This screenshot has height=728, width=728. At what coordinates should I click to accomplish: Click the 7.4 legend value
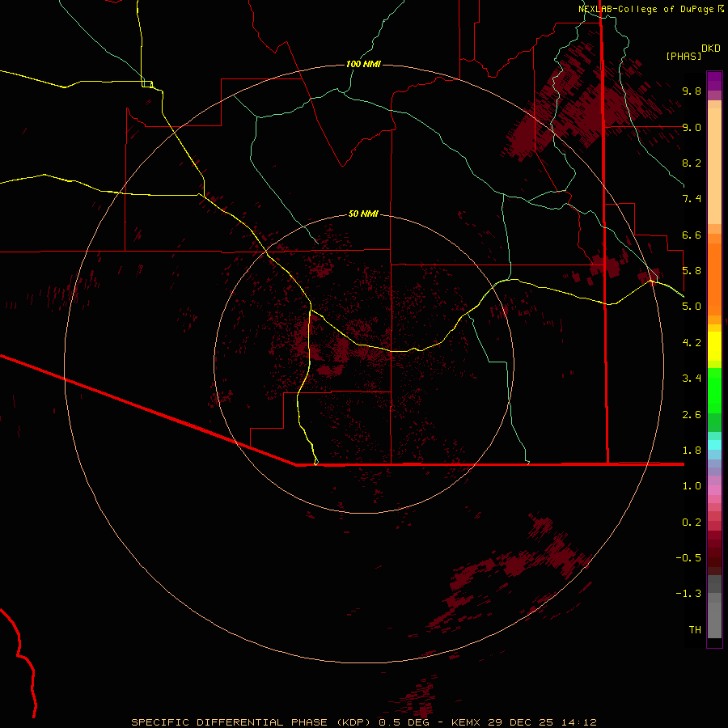pyautogui.click(x=692, y=199)
